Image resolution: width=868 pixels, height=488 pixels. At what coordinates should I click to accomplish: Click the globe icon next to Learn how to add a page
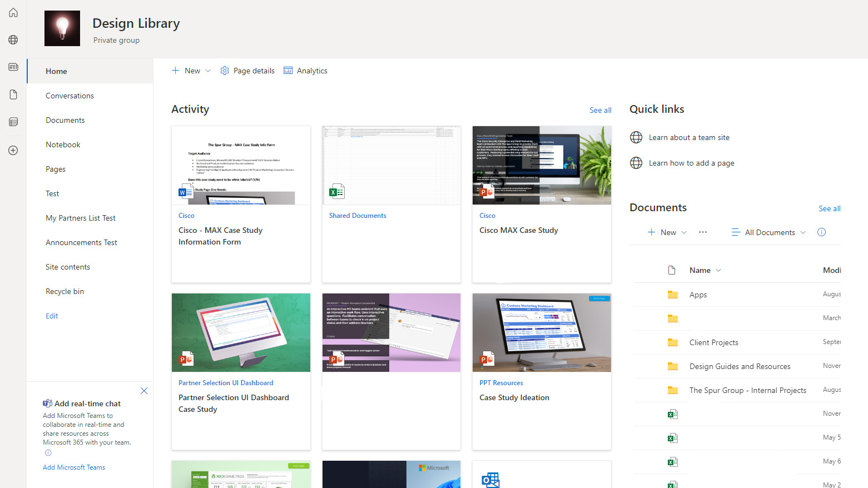tap(636, 163)
